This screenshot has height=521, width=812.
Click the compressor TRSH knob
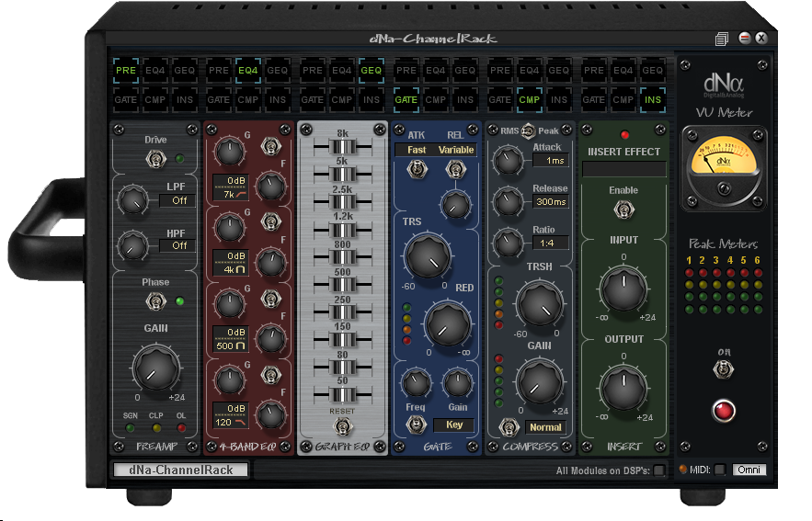[540, 304]
